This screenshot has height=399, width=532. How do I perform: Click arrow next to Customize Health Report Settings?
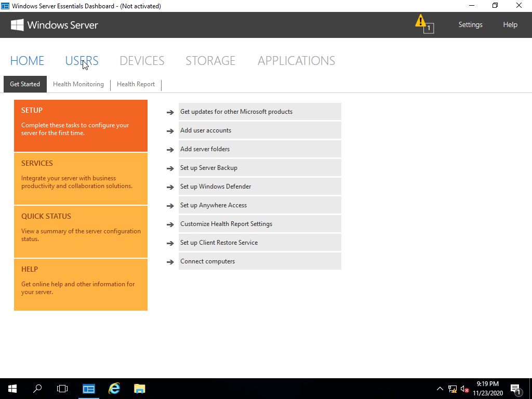170,224
